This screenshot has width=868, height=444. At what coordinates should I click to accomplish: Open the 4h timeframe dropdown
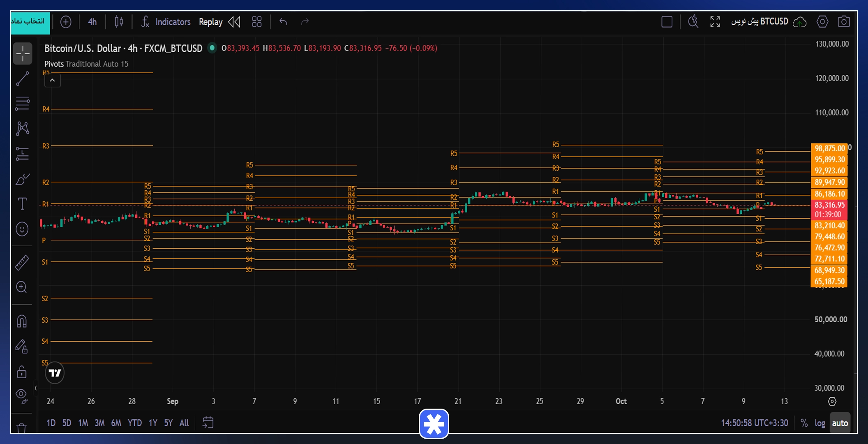(92, 22)
